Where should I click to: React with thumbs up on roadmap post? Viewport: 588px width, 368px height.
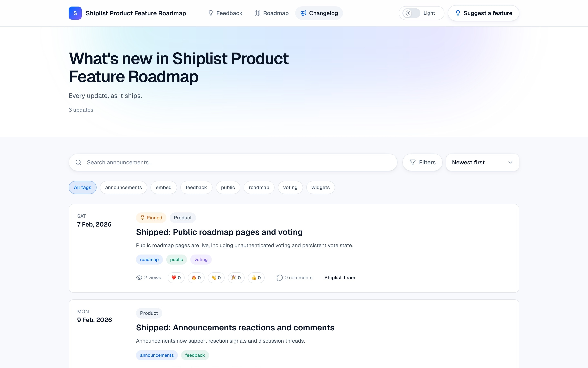pos(256,278)
